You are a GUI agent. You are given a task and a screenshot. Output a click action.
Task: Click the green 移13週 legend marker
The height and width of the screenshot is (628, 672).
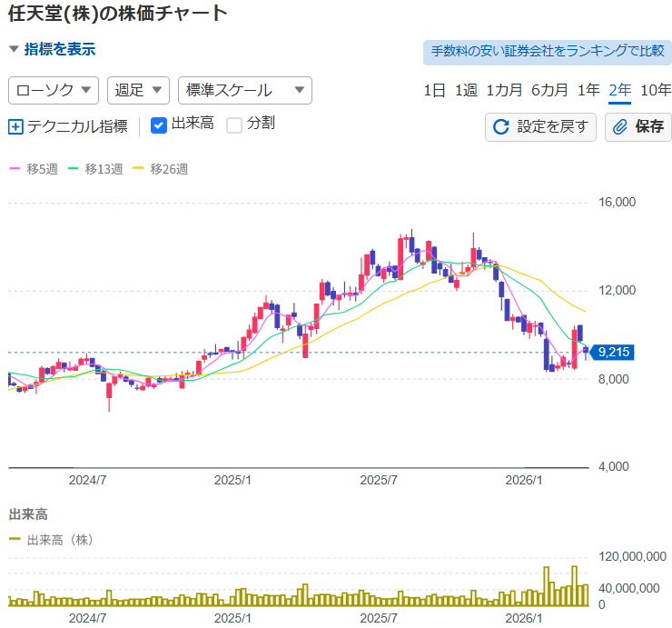(74, 169)
